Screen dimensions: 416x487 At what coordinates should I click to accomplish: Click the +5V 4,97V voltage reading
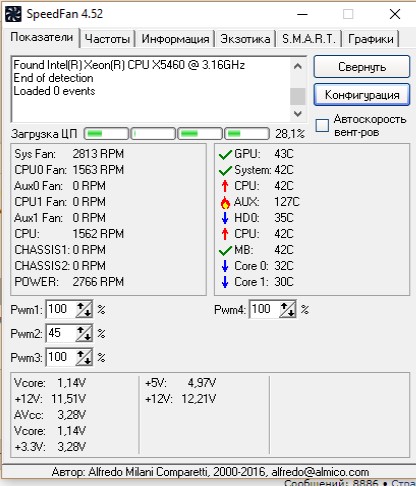(x=180, y=383)
